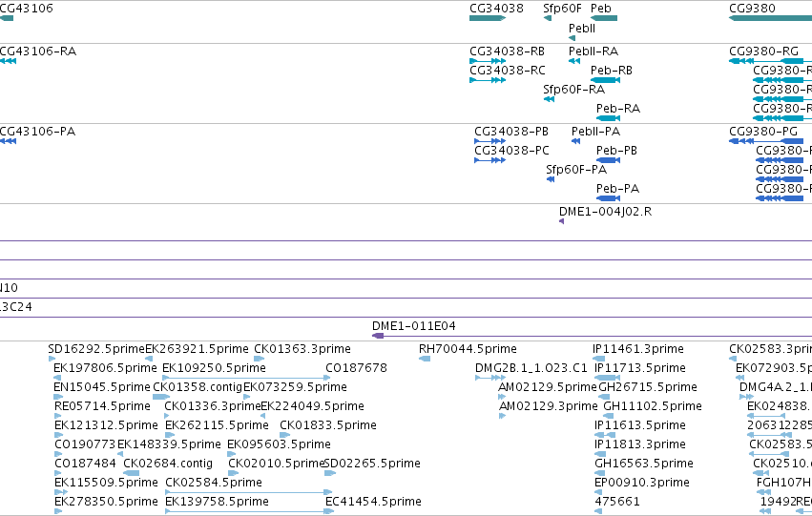Click the purple DME1-011E04 arrowhead glyph
Viewport: 812px width, 516px height.
[x=378, y=336]
